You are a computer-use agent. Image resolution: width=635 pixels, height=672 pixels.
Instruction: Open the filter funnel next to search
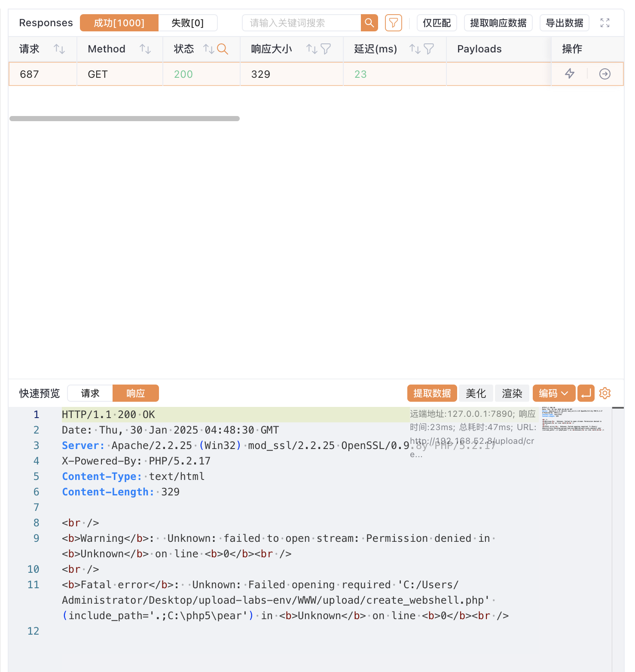393,23
